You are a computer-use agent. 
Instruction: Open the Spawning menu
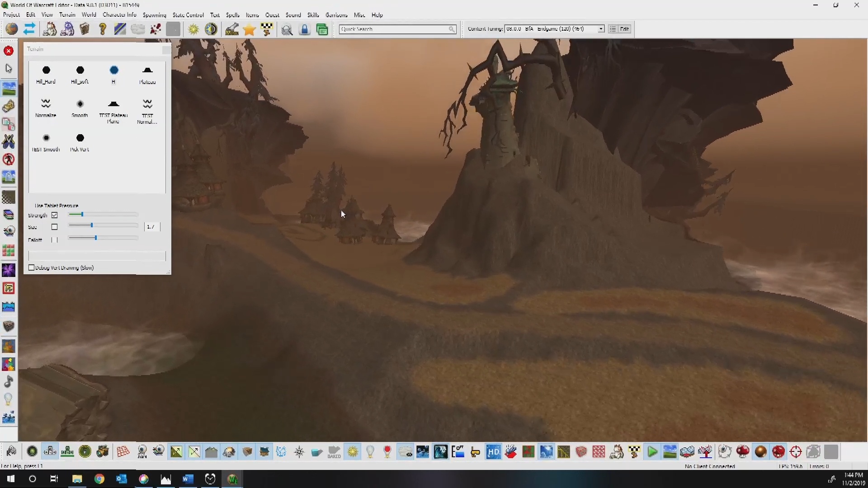(x=154, y=15)
